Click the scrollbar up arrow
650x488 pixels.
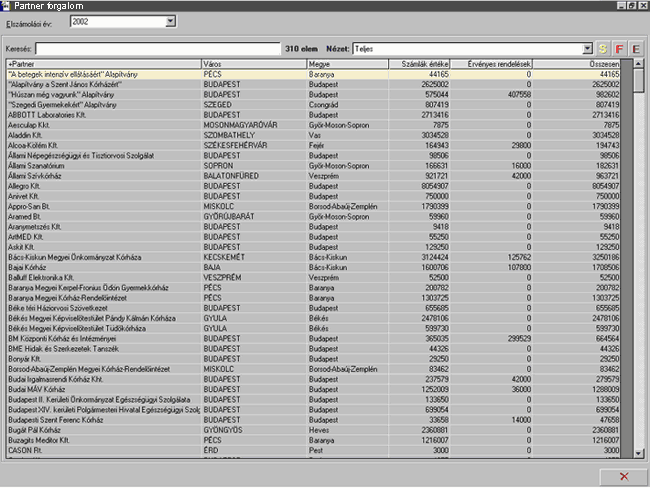click(639, 64)
